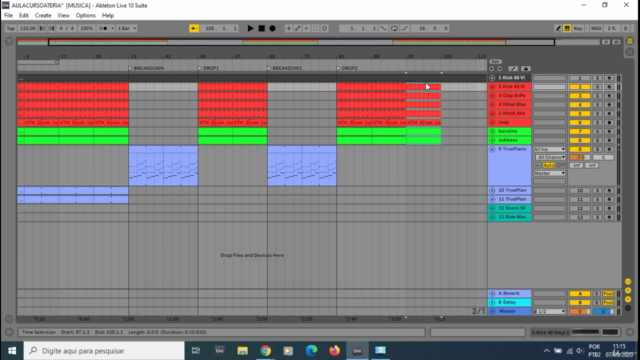
Task: Set monitor to Auto on TruePiano
Action: point(549,165)
